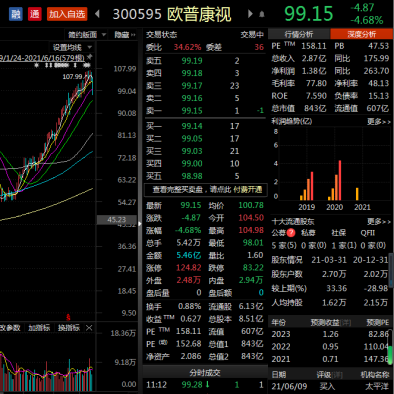394x394 pixels.
Task: Click the 隐藏 hide panel button
Action: click(125, 35)
